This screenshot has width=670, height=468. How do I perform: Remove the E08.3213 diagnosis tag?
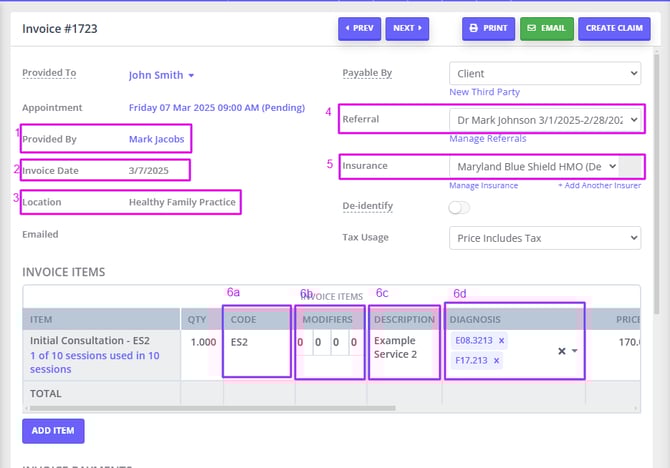[x=502, y=341]
